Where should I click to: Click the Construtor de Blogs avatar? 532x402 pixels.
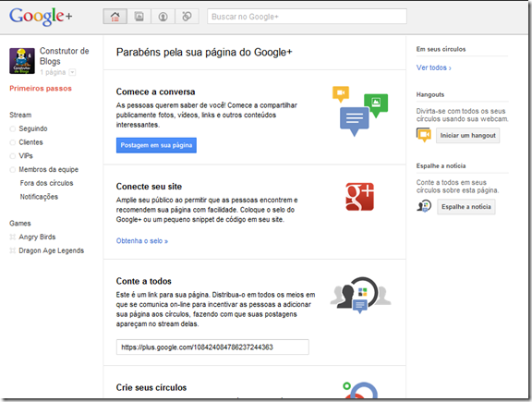(22, 61)
